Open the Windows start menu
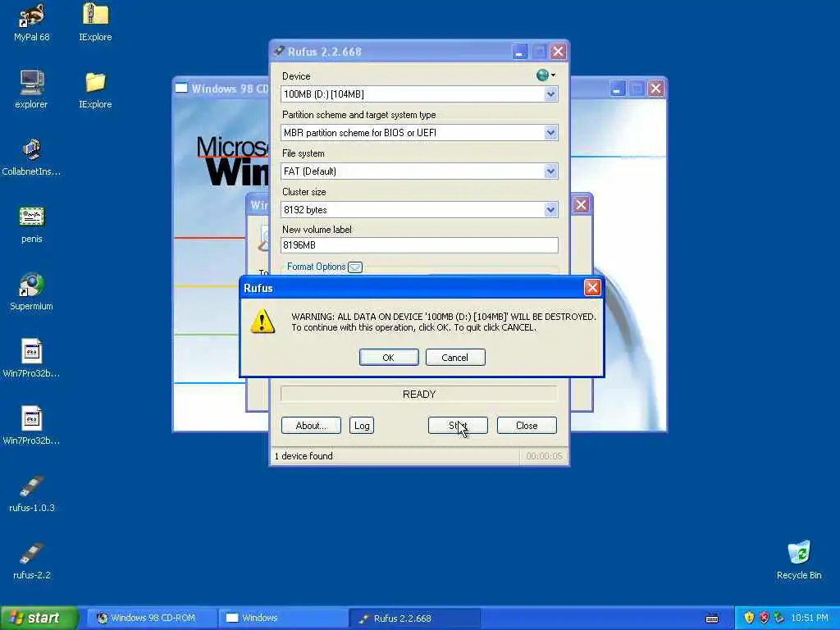The width and height of the screenshot is (840, 630). click(39, 618)
